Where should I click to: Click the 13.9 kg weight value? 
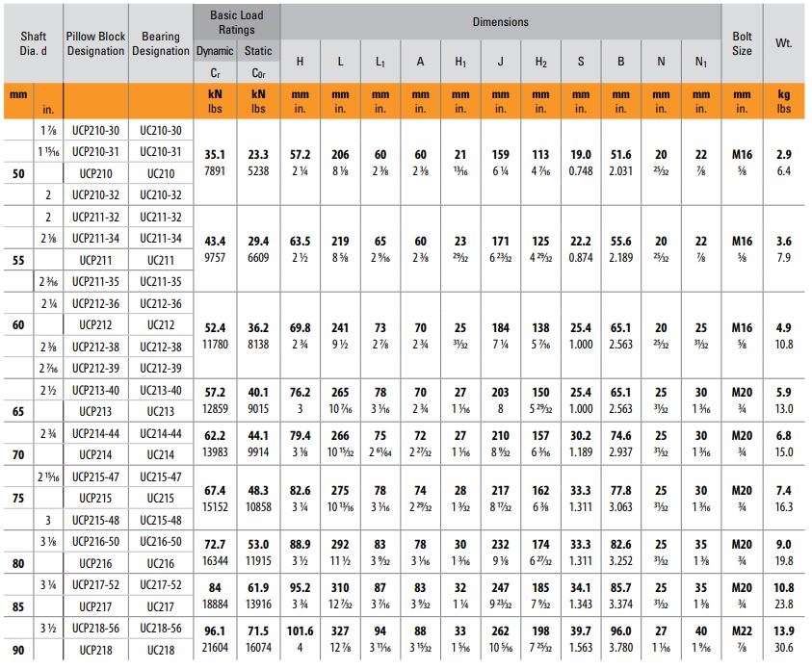click(x=783, y=630)
